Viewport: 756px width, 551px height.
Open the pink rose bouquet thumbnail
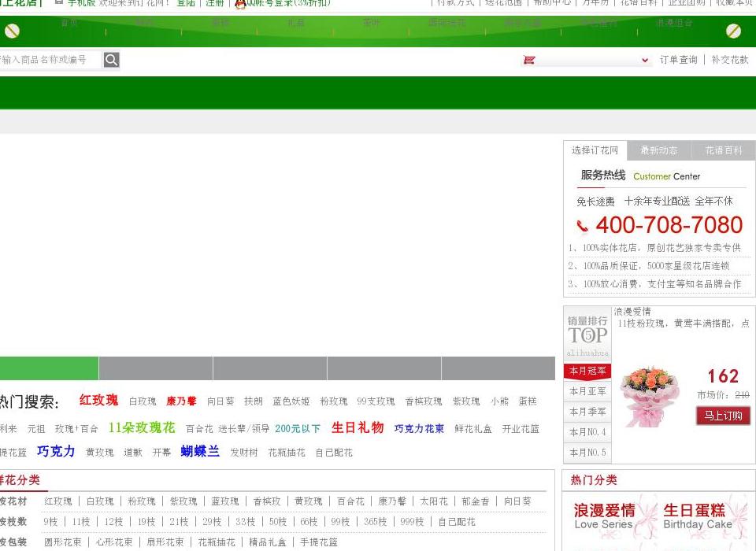click(650, 397)
